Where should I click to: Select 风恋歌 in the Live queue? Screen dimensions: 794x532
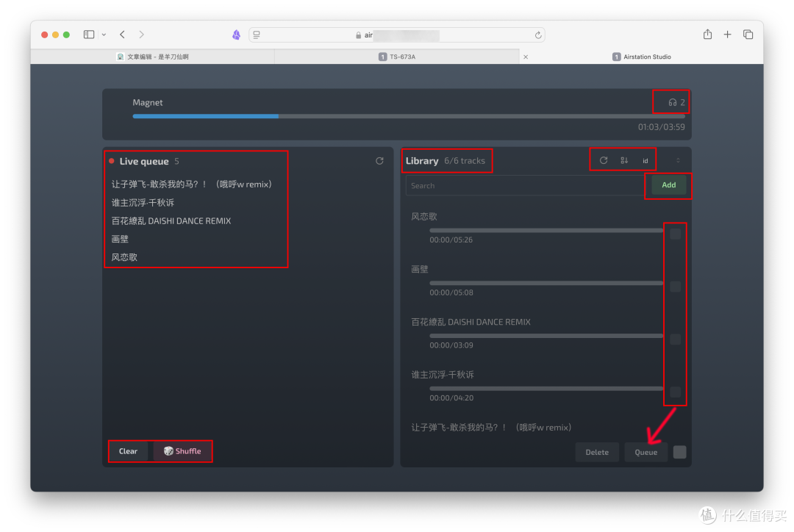(x=124, y=257)
